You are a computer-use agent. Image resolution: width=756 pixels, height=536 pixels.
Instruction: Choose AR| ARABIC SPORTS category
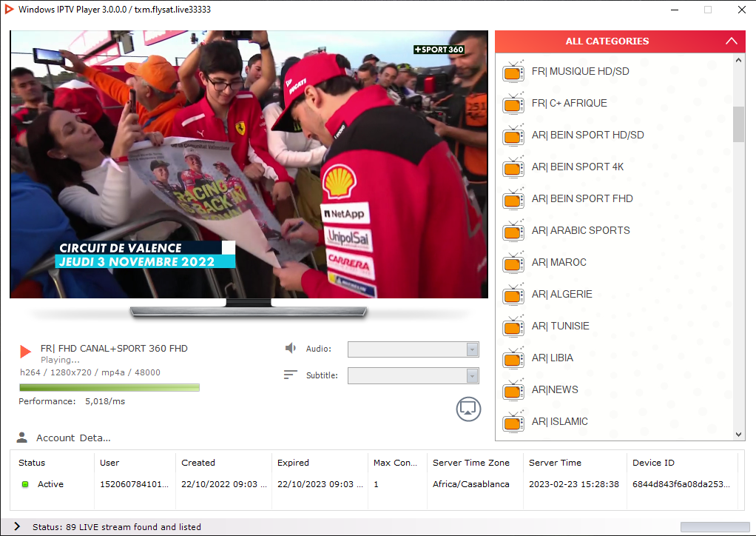click(581, 230)
